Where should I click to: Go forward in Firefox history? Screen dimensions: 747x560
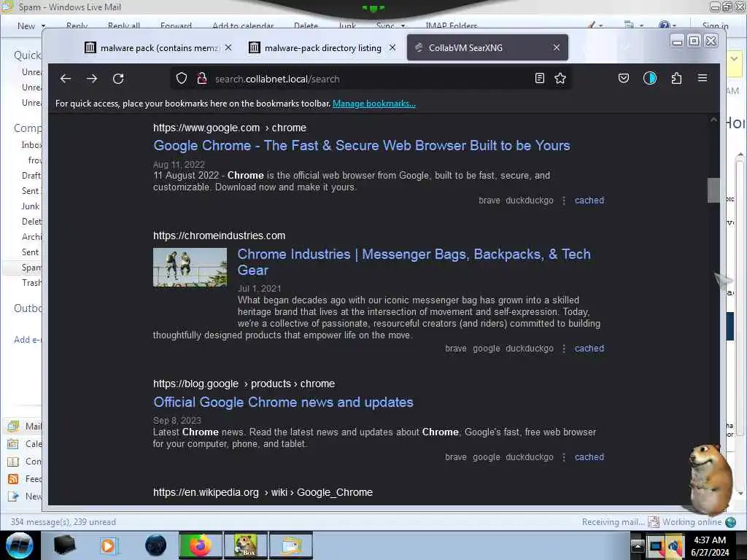pyautogui.click(x=92, y=79)
